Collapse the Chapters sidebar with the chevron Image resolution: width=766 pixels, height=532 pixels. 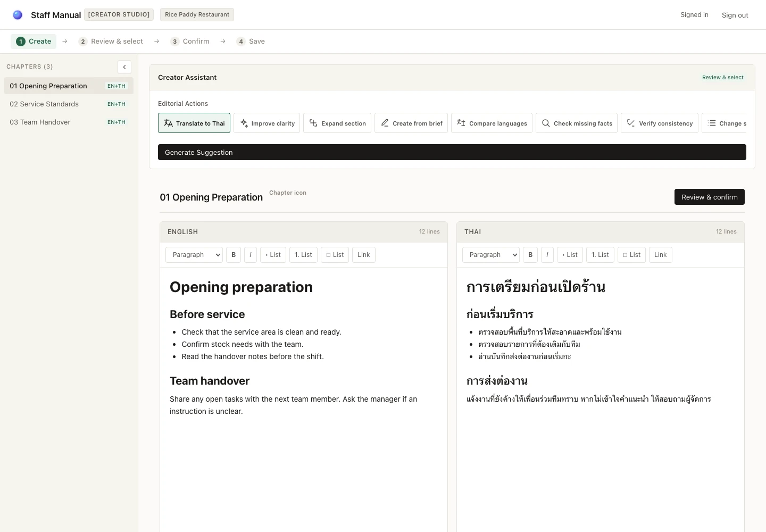pyautogui.click(x=124, y=67)
